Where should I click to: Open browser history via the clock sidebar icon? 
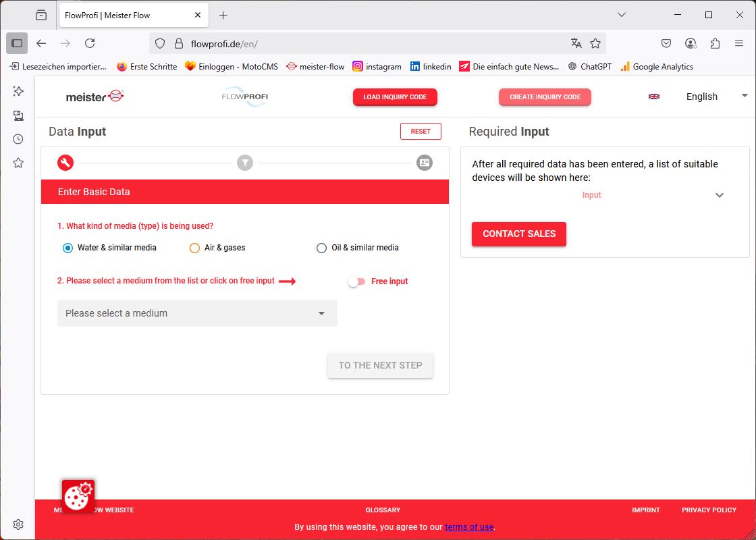tap(17, 139)
